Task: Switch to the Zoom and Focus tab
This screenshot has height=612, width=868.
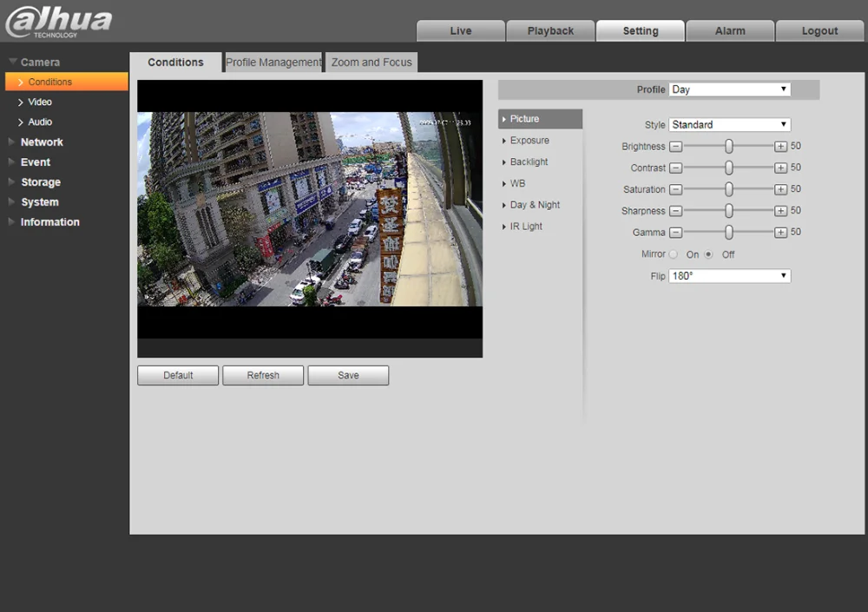Action: coord(372,63)
